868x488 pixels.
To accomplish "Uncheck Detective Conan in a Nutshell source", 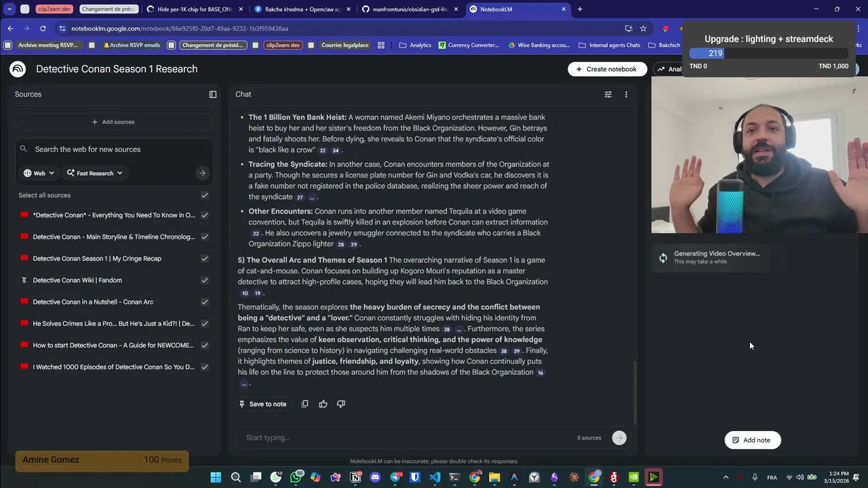I will coord(205,302).
